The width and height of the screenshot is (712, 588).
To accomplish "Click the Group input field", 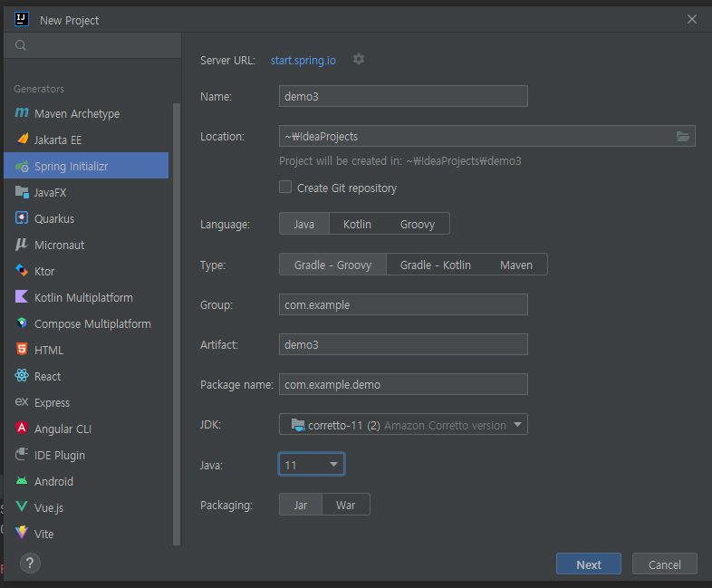I will (403, 304).
